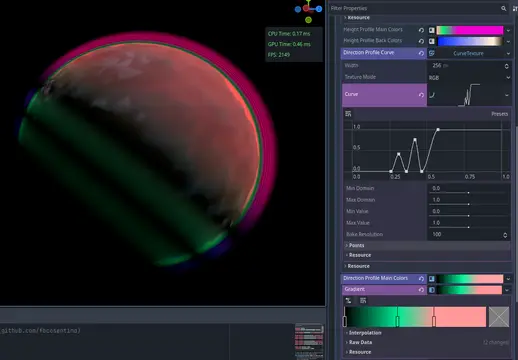Open the curve Presets menu
The height and width of the screenshot is (360, 518).
tap(499, 114)
